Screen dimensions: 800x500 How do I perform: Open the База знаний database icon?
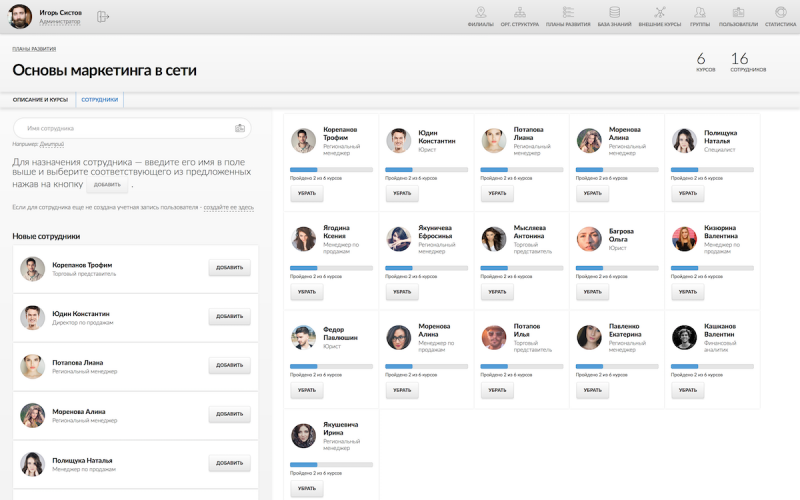pyautogui.click(x=615, y=14)
